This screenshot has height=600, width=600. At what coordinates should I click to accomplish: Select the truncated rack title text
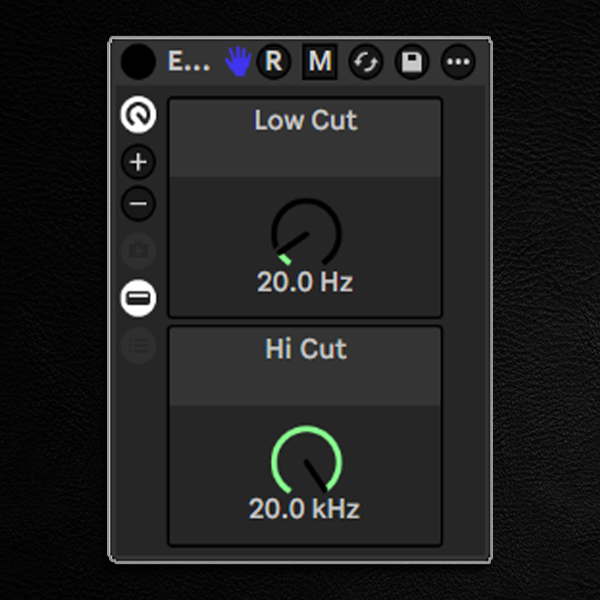(x=188, y=62)
